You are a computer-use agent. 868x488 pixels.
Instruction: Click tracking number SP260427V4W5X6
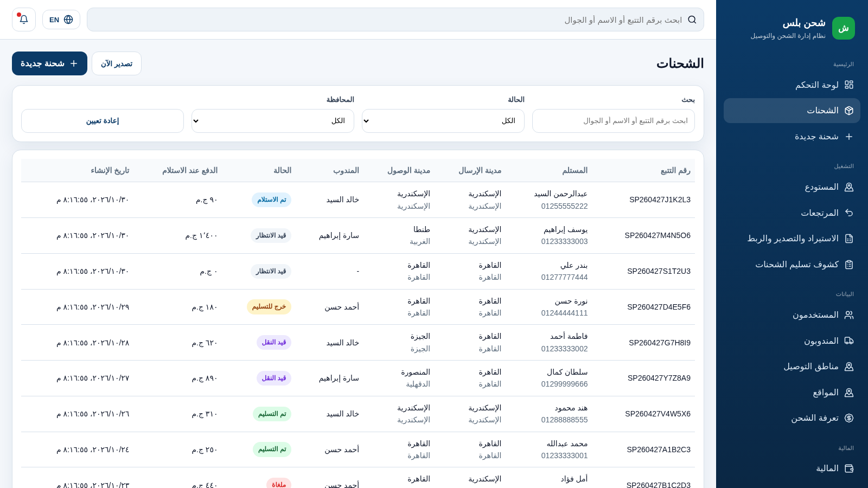pyautogui.click(x=658, y=414)
